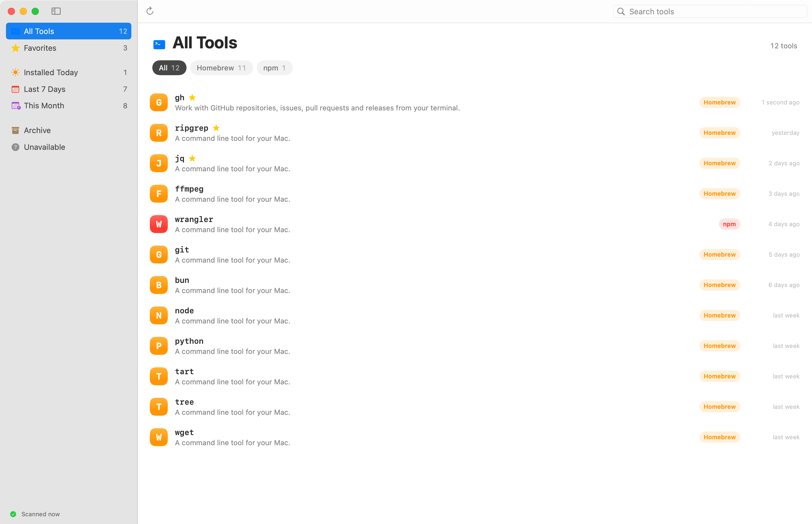Click the python orange P icon
This screenshot has height=524, width=812.
tap(159, 346)
